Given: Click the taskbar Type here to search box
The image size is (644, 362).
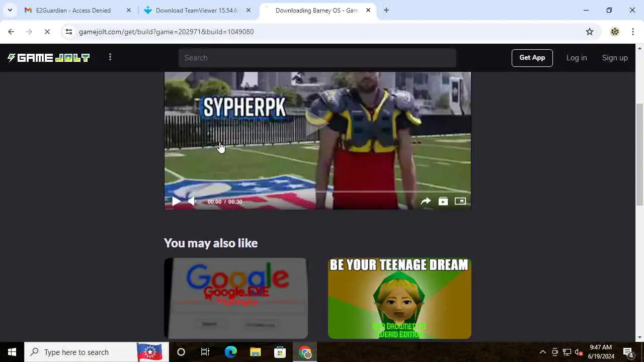Looking at the screenshot, I should tap(96, 352).
